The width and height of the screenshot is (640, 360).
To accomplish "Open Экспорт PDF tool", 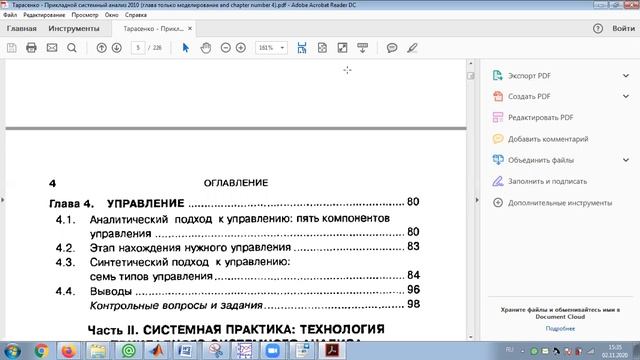I will point(529,76).
